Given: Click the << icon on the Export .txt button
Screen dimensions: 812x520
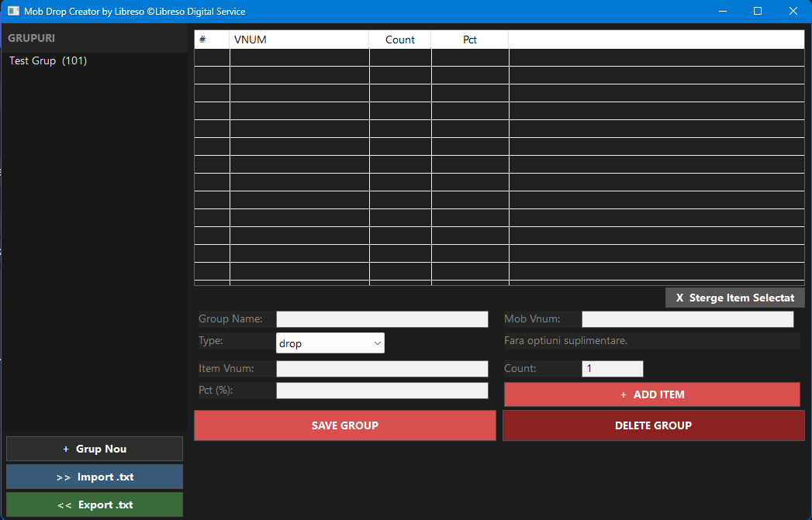Looking at the screenshot, I should point(64,505).
